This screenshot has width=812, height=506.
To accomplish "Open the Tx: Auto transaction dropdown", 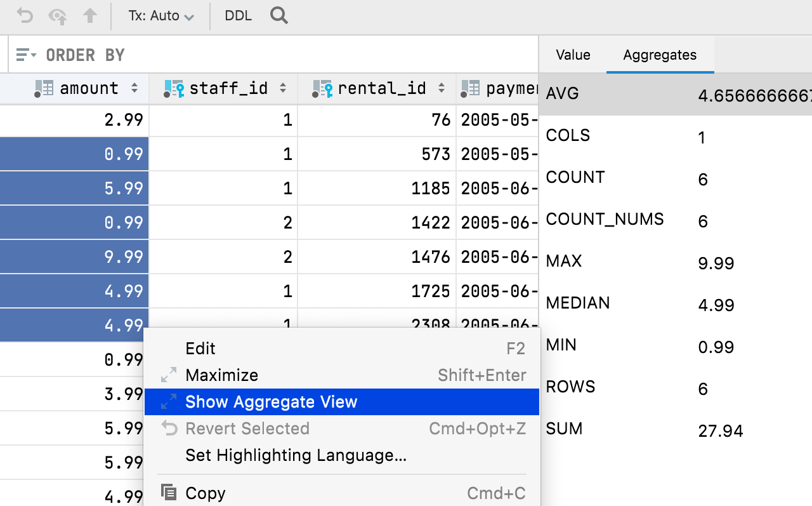I will click(x=161, y=16).
